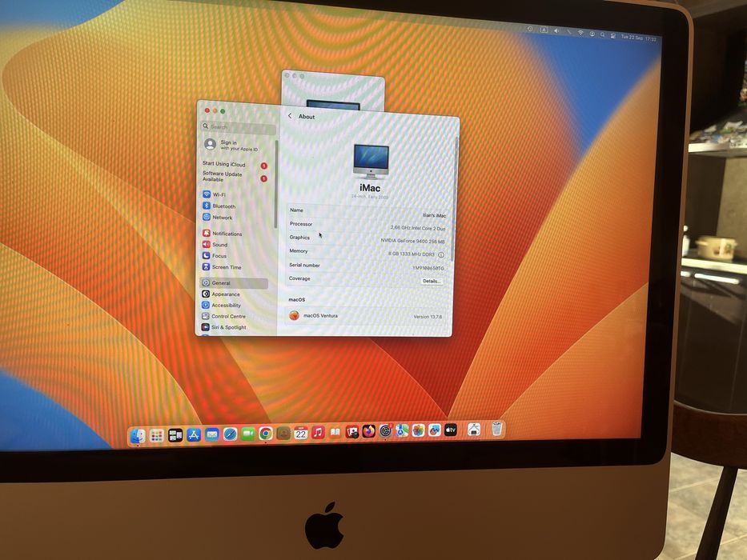Image resolution: width=747 pixels, height=560 pixels.
Task: Click the Name row showing Ilian's iMac
Action: pyautogui.click(x=367, y=212)
